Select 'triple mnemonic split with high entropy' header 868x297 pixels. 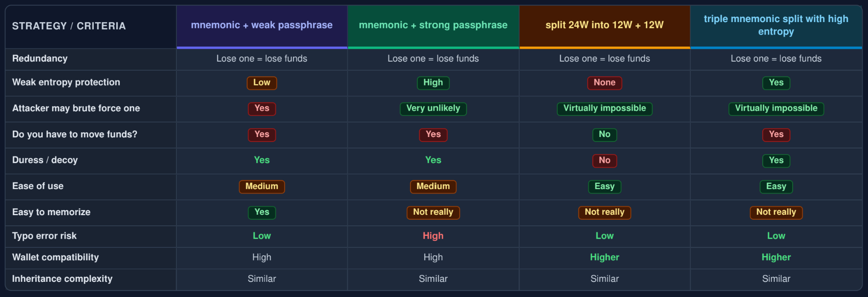pos(776,26)
